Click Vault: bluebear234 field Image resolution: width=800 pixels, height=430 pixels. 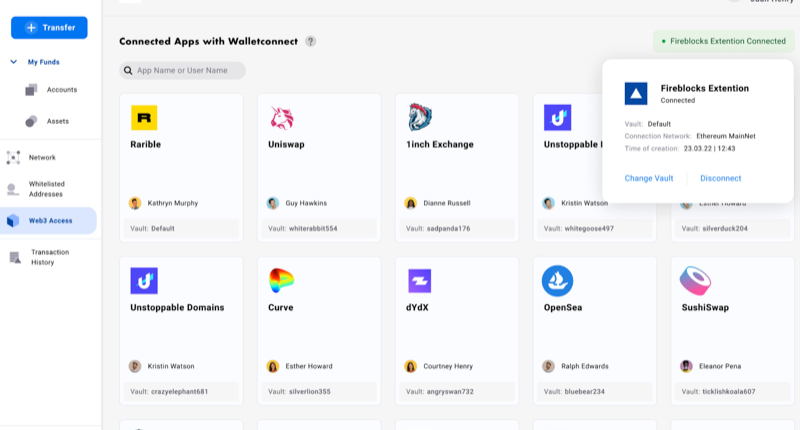coord(595,392)
